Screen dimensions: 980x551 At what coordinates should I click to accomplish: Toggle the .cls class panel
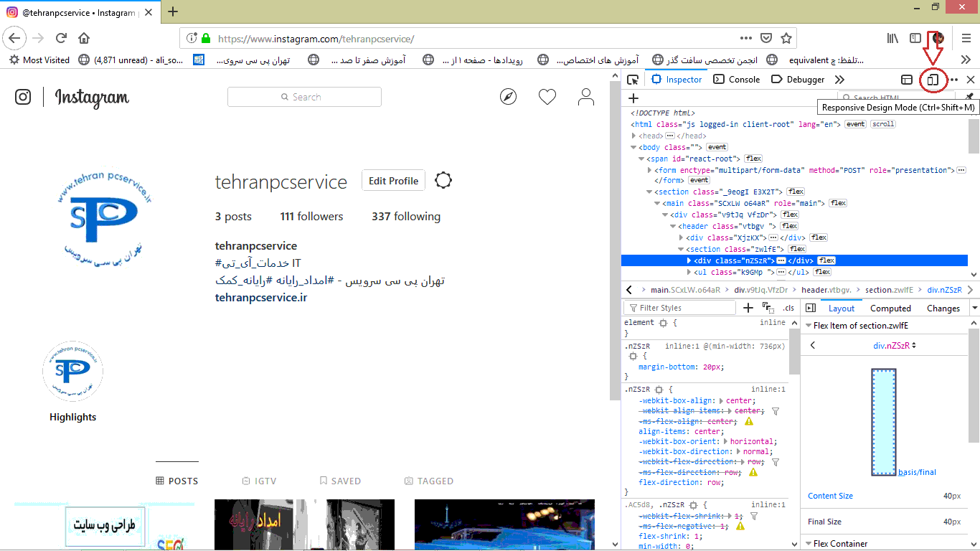pos(788,308)
